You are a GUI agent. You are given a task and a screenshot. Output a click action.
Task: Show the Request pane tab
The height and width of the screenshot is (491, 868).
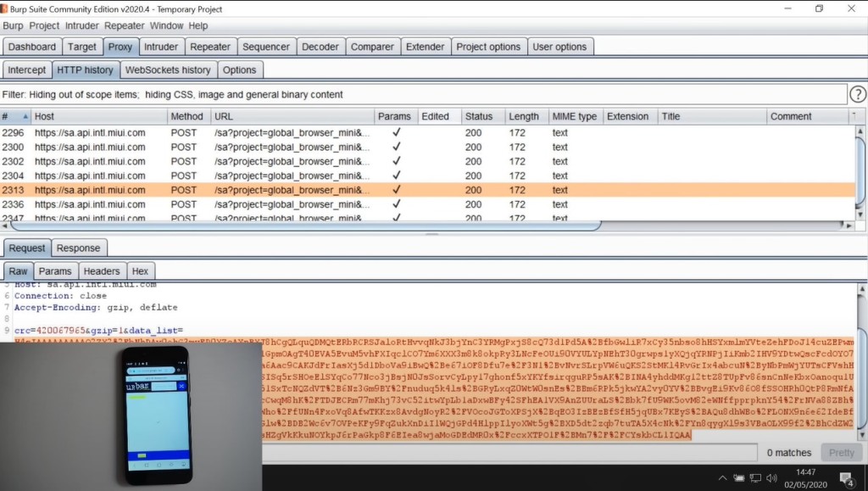click(26, 248)
